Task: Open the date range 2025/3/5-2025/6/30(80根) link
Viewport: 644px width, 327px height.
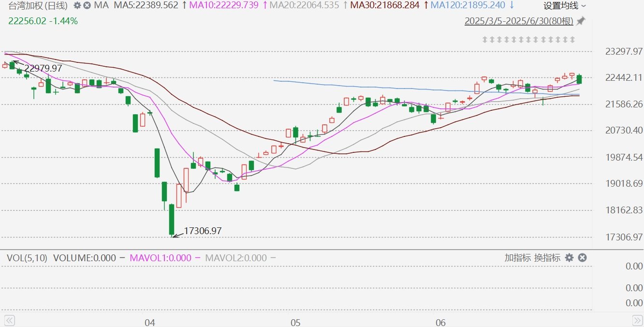Action: click(519, 21)
